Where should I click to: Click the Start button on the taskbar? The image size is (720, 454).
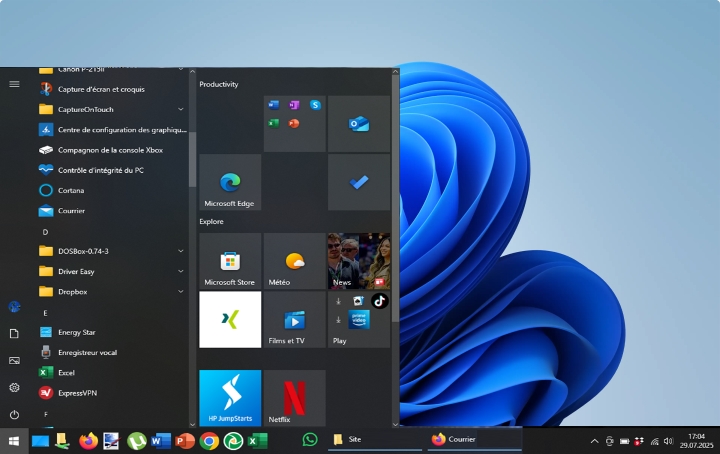14,441
